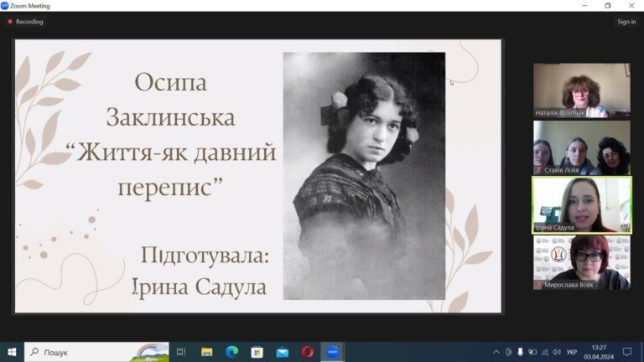Click the Zoom logo in title bar
This screenshot has height=362, width=644.
(5, 5)
